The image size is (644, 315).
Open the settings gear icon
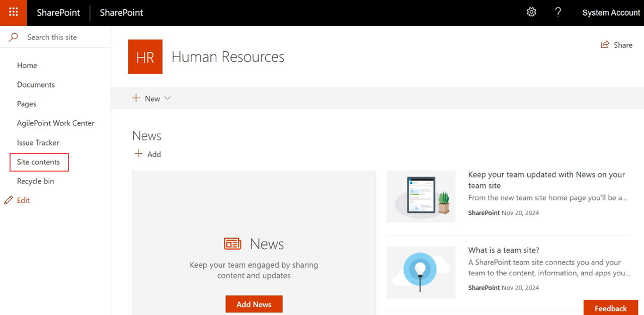point(531,12)
